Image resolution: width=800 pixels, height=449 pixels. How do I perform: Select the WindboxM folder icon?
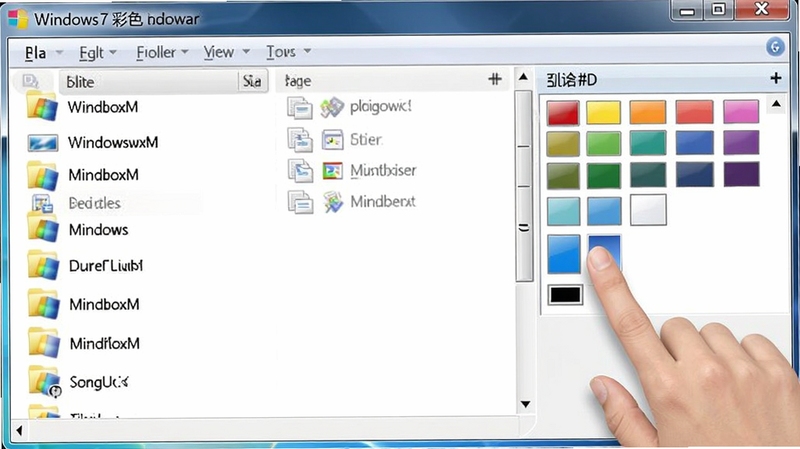(42, 106)
